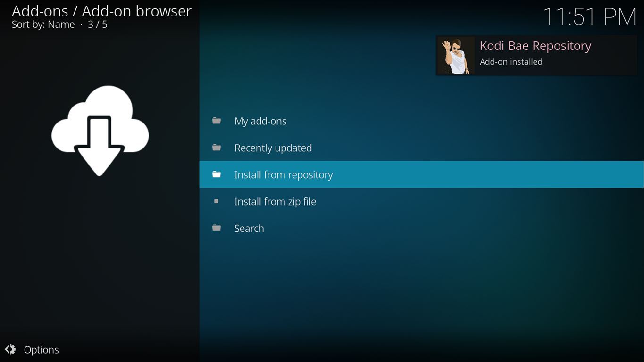Screen dimensions: 644x362
Task: Click the folder icon next to Search
Action: 217,228
